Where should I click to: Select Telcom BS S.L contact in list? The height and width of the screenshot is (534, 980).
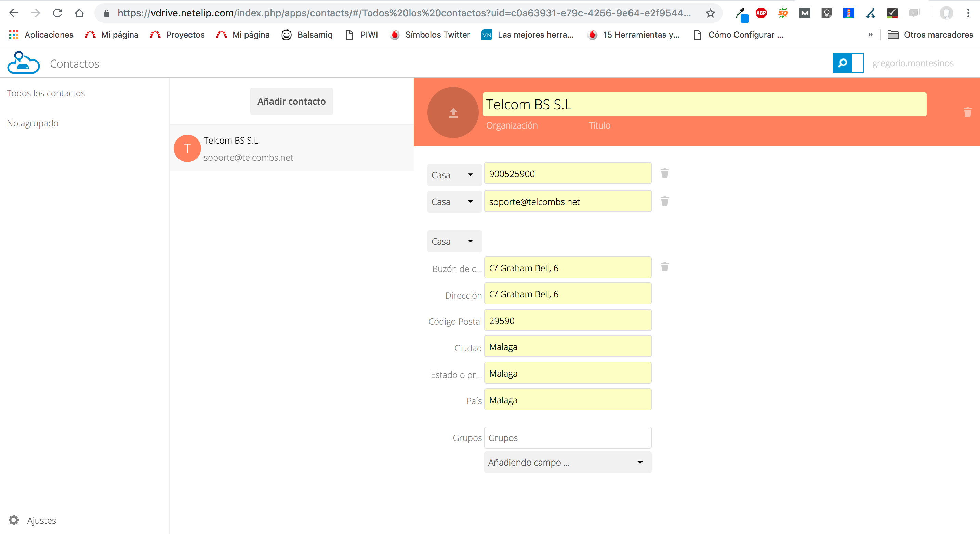pyautogui.click(x=291, y=148)
